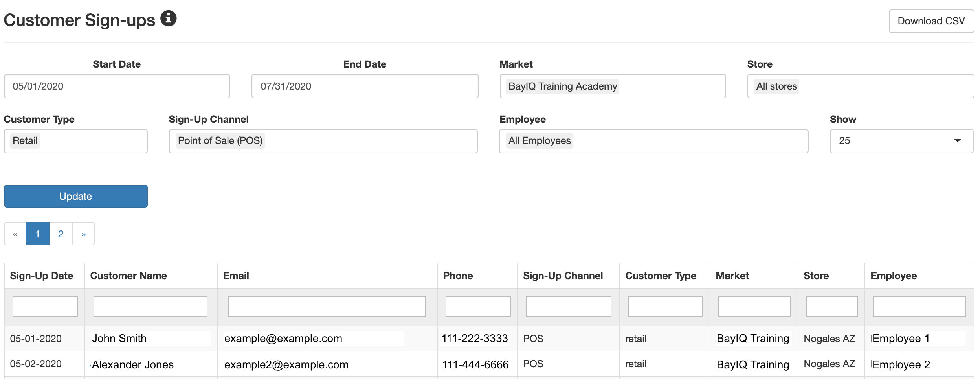Edit the End Date field
980x379 pixels.
[365, 86]
